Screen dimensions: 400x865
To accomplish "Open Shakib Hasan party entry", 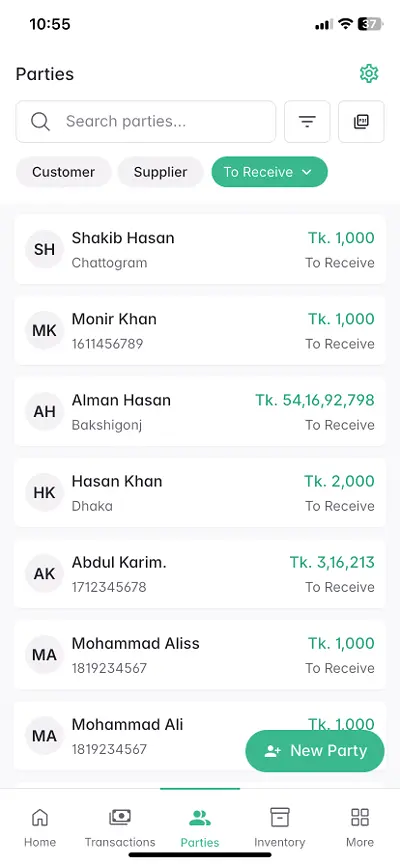I will click(200, 249).
